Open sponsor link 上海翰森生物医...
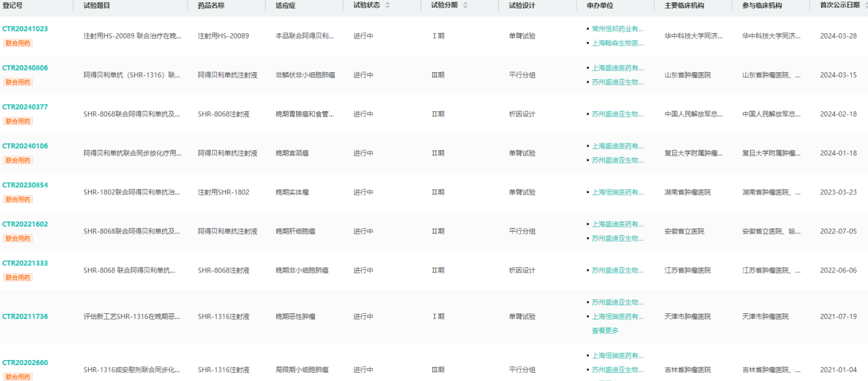The image size is (868, 381). point(617,43)
